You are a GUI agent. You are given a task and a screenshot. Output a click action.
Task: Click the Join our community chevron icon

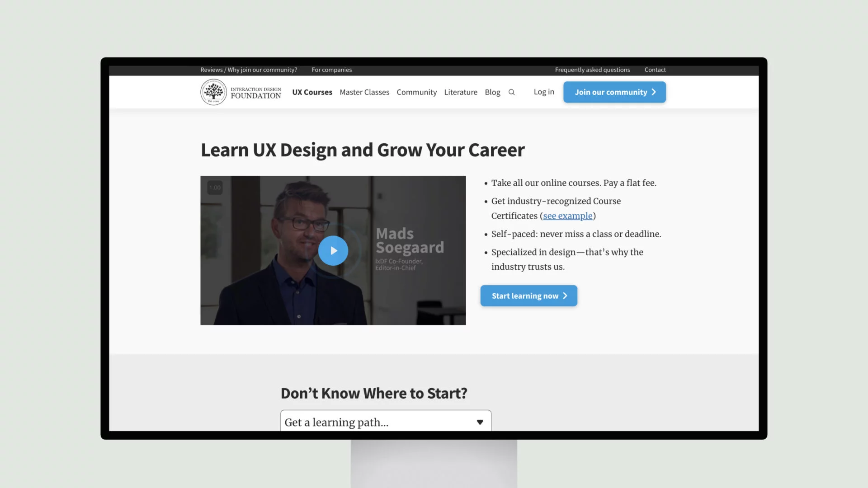click(654, 92)
